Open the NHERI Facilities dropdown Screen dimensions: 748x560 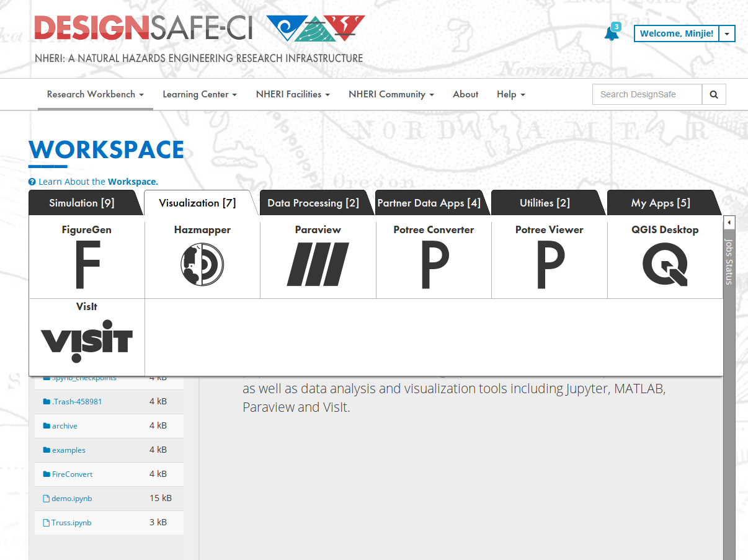(x=293, y=95)
